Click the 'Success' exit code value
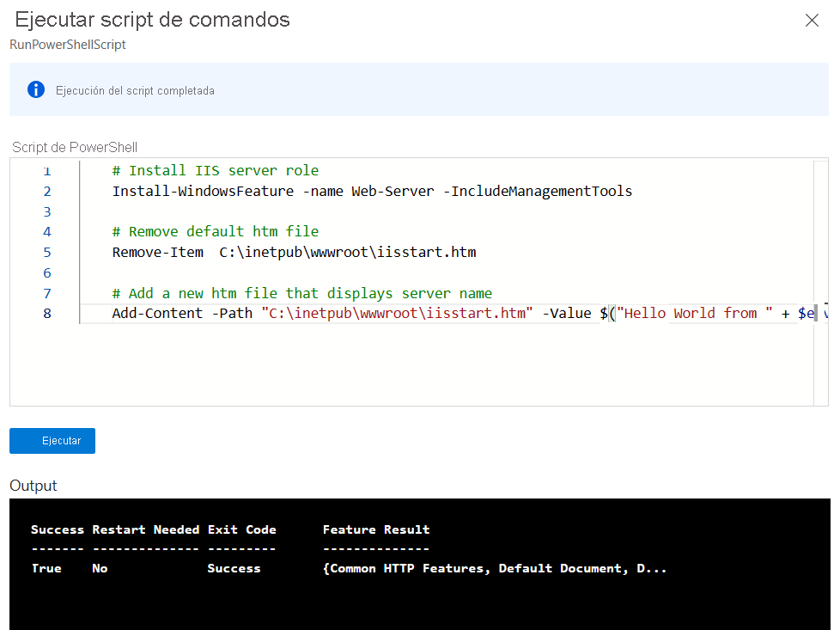 pos(234,568)
